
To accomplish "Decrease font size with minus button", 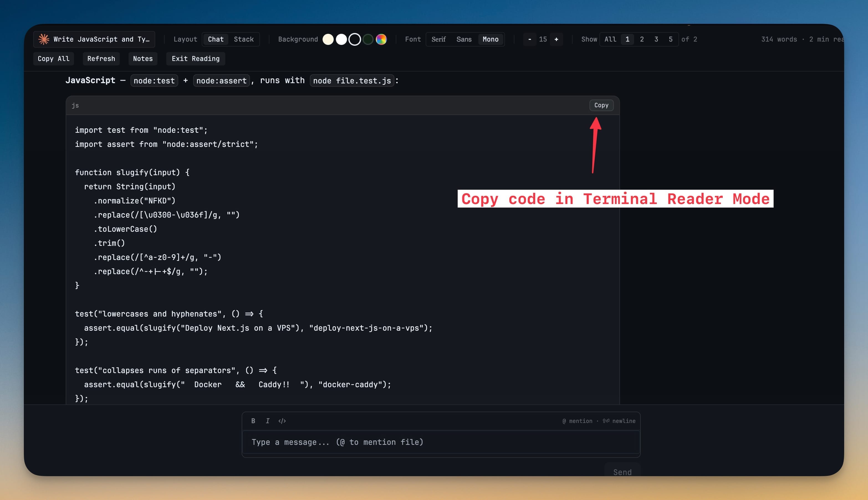I will click(x=530, y=39).
